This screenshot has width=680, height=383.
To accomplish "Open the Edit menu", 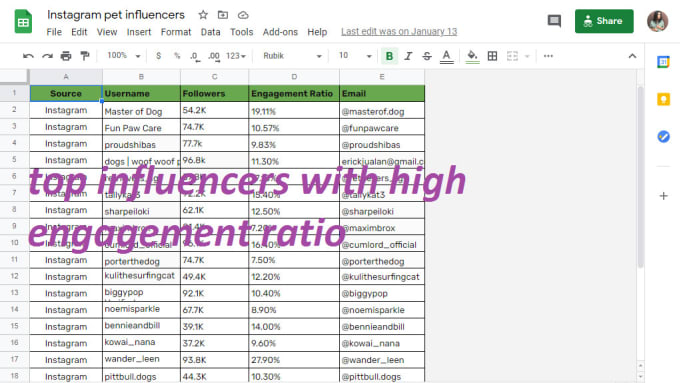I will coord(79,32).
